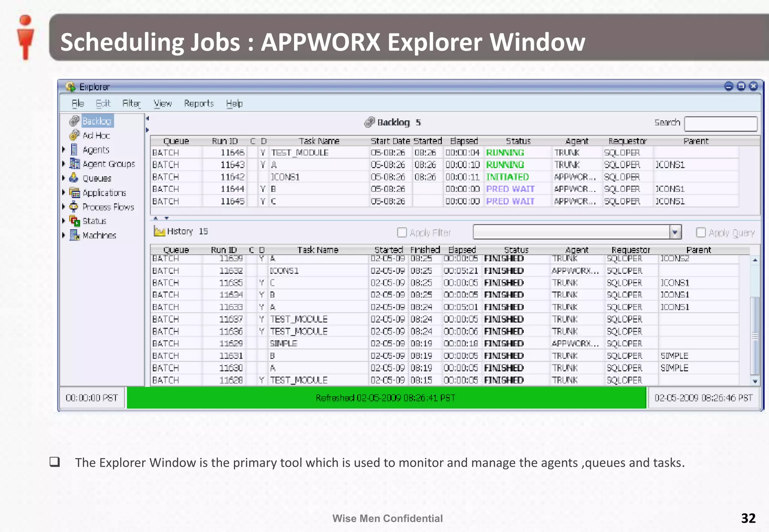Expand the Agents tree node
The width and height of the screenshot is (769, 532).
click(64, 149)
